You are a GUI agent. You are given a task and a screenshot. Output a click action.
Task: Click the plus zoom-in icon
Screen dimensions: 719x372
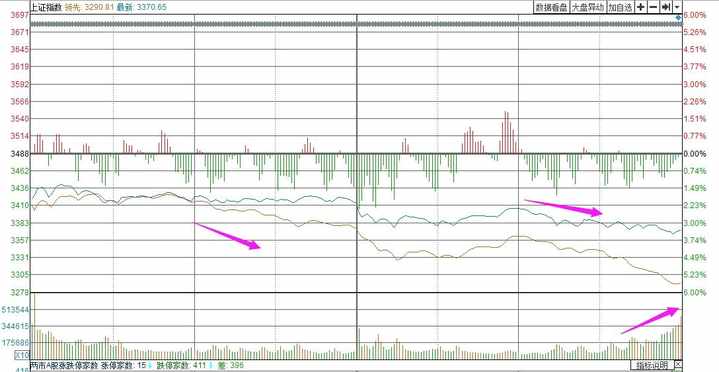[x=641, y=7]
